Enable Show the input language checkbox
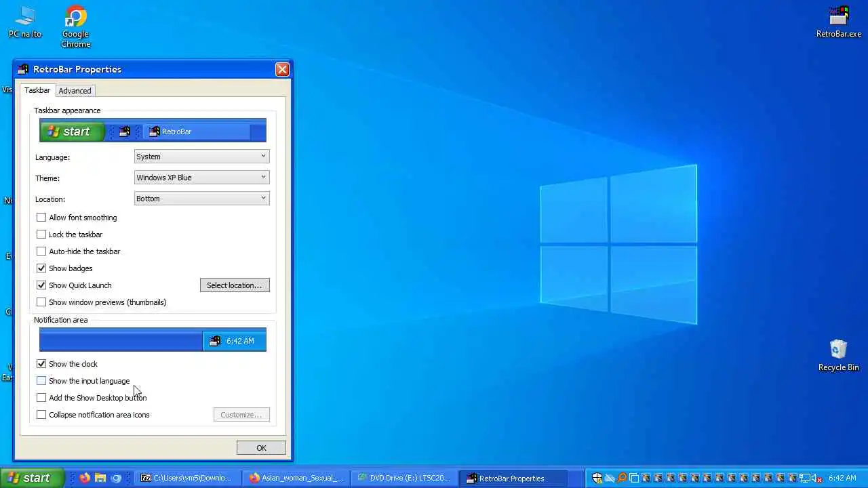The image size is (868, 488). click(41, 381)
